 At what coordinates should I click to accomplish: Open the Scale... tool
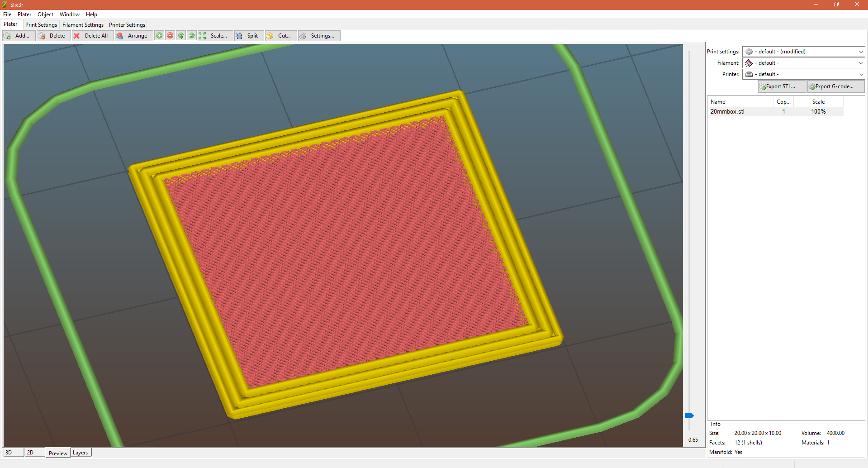[x=215, y=36]
